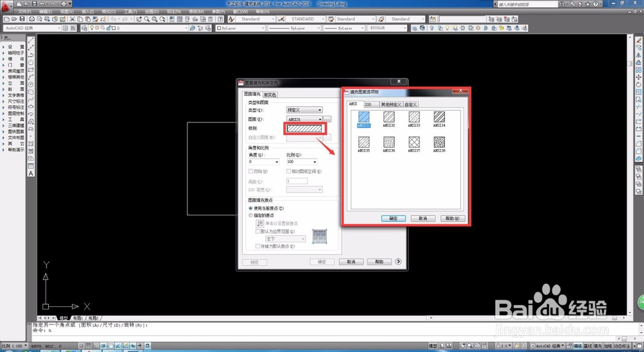
Task: Select the Rectangle draw tool
Action: (x=31, y=70)
